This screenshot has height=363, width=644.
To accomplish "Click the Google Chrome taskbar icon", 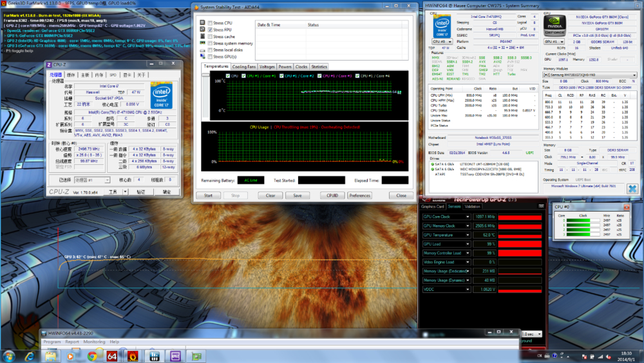I will pos(92,355).
